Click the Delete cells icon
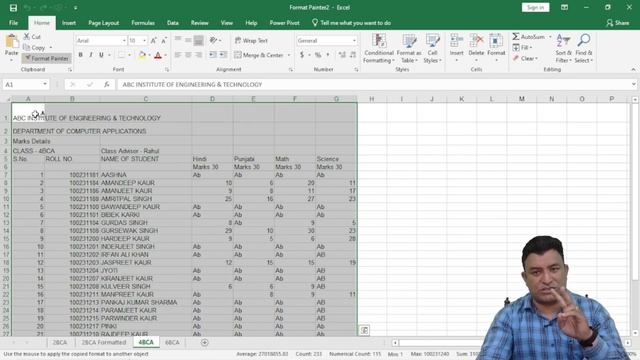Image resolution: width=640 pixels, height=360 pixels. (476, 41)
